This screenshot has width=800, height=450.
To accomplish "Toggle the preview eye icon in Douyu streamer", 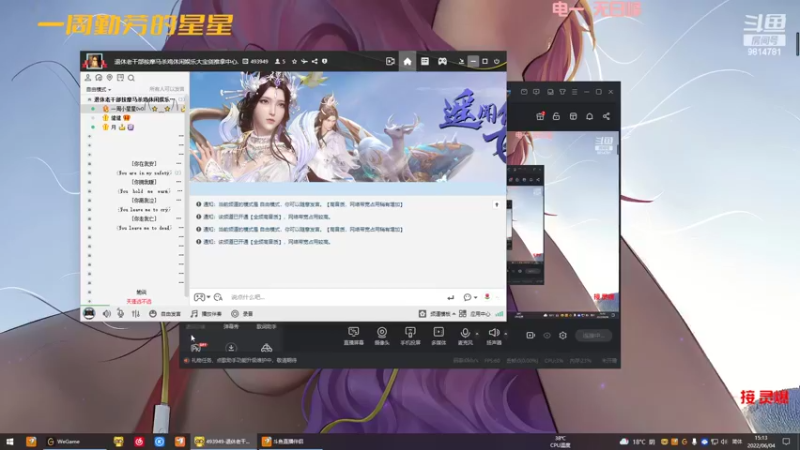I will pyautogui.click(x=547, y=335).
